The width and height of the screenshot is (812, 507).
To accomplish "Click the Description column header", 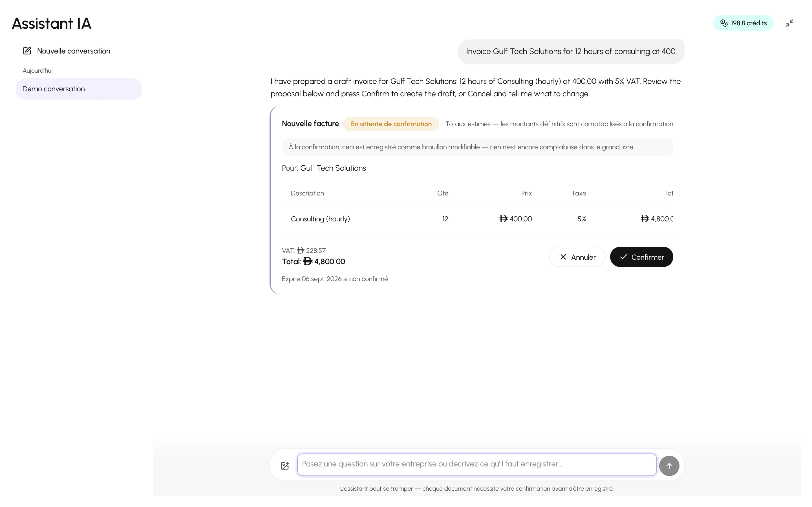I will coord(307,193).
